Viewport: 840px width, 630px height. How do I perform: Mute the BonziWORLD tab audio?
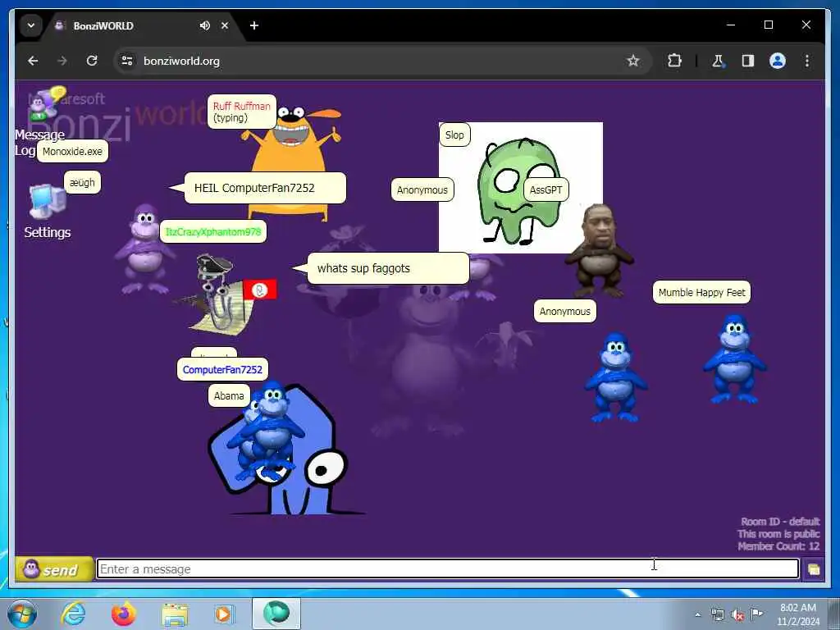pyautogui.click(x=204, y=25)
